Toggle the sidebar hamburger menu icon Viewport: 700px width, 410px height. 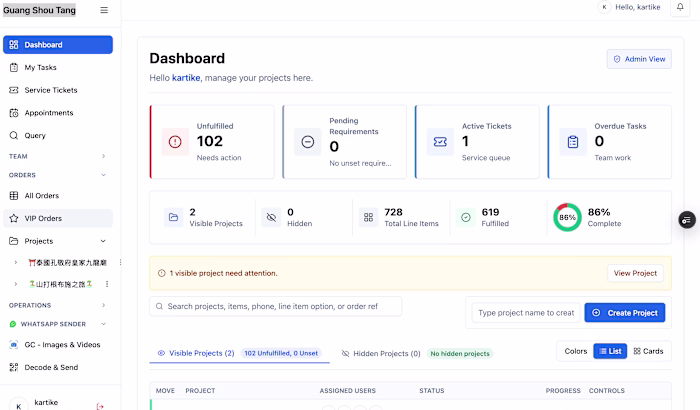(x=104, y=10)
